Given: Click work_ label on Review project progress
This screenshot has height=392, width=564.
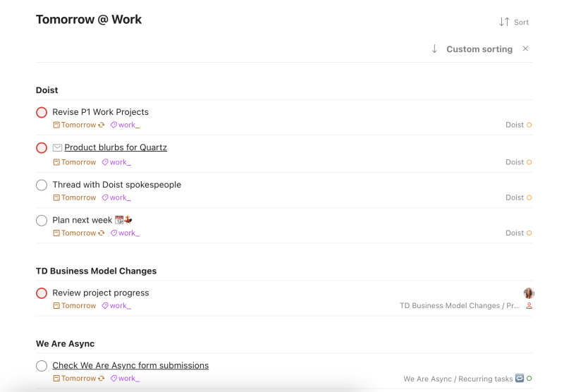Looking at the screenshot, I should pos(116,306).
